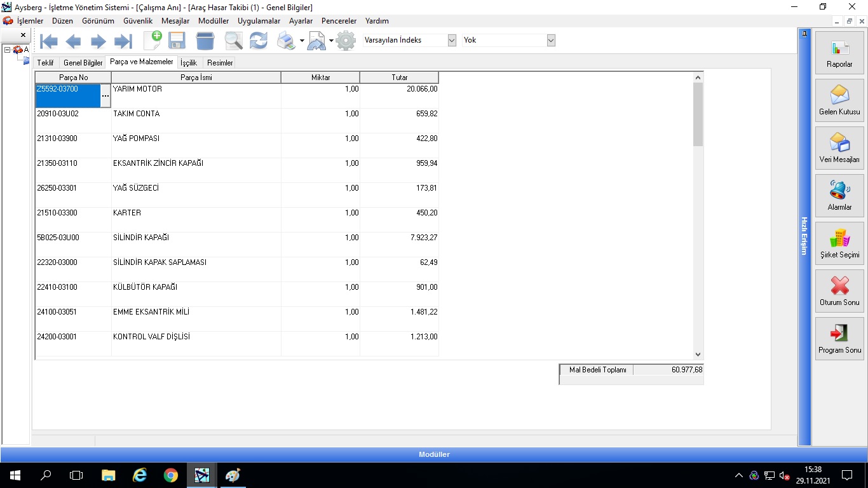Delete the record with the trash bin icon

(205, 41)
